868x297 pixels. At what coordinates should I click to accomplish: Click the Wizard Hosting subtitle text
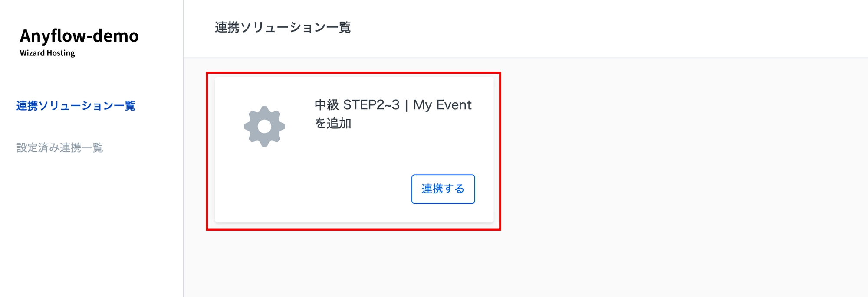(47, 53)
